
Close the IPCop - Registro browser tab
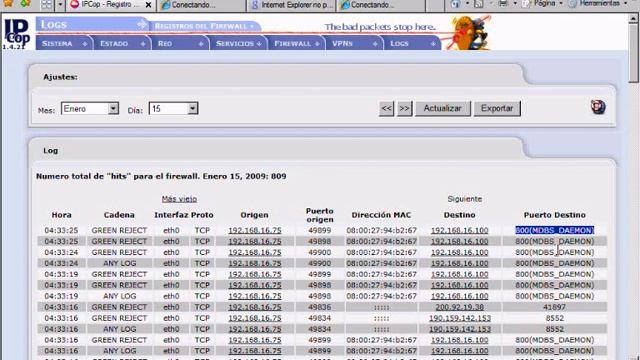148,5
